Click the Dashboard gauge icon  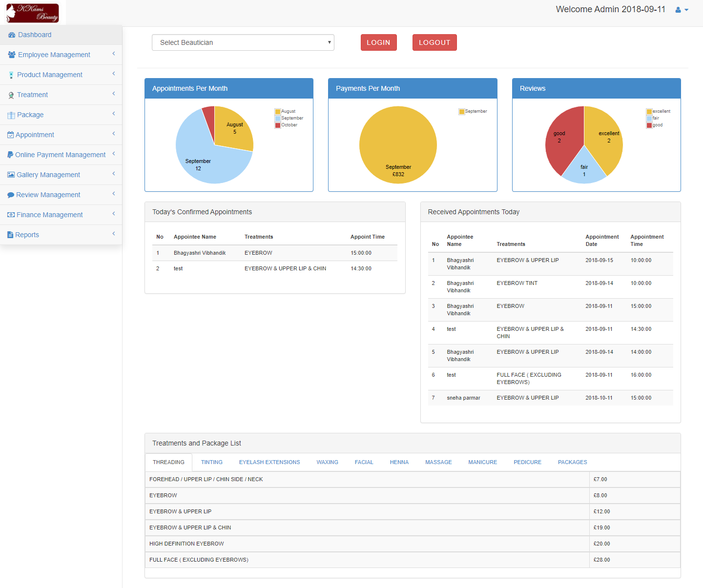coord(12,35)
